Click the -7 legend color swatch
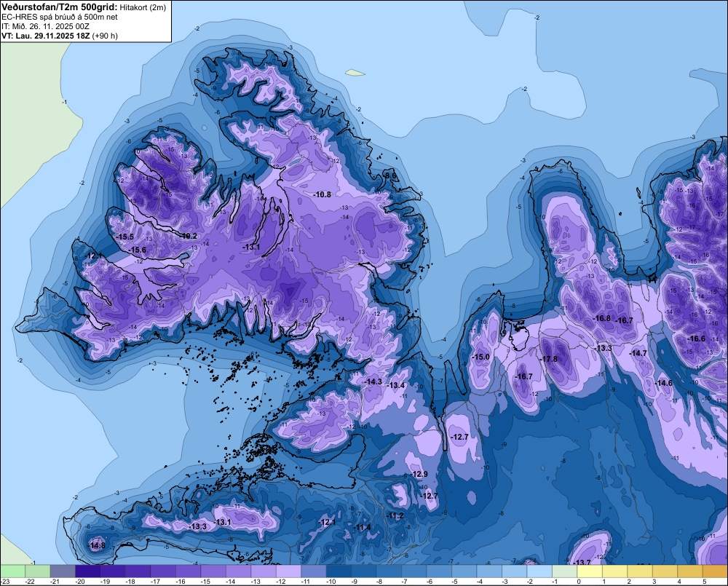The image size is (728, 586). tap(414, 571)
